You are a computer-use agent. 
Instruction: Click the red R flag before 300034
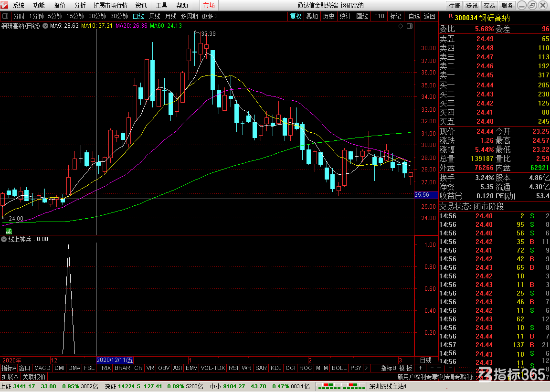tap(451, 16)
